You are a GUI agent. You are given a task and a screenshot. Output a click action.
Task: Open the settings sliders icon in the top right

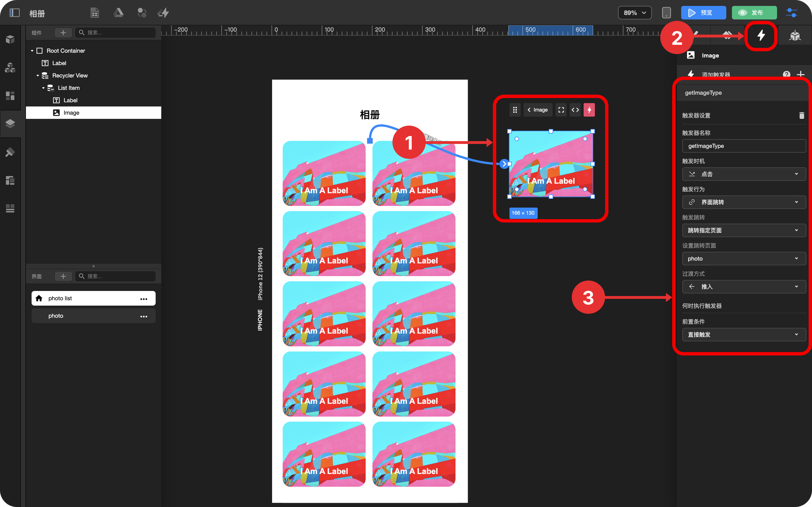click(x=791, y=13)
